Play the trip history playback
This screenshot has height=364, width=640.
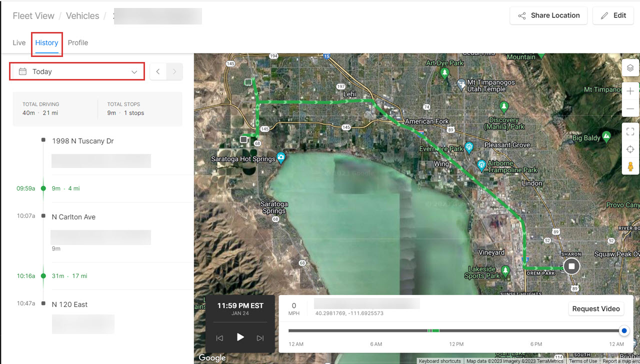[x=240, y=337]
